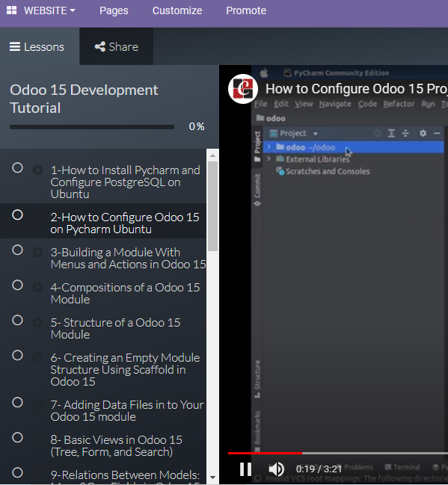Mute the video volume

pos(276,469)
